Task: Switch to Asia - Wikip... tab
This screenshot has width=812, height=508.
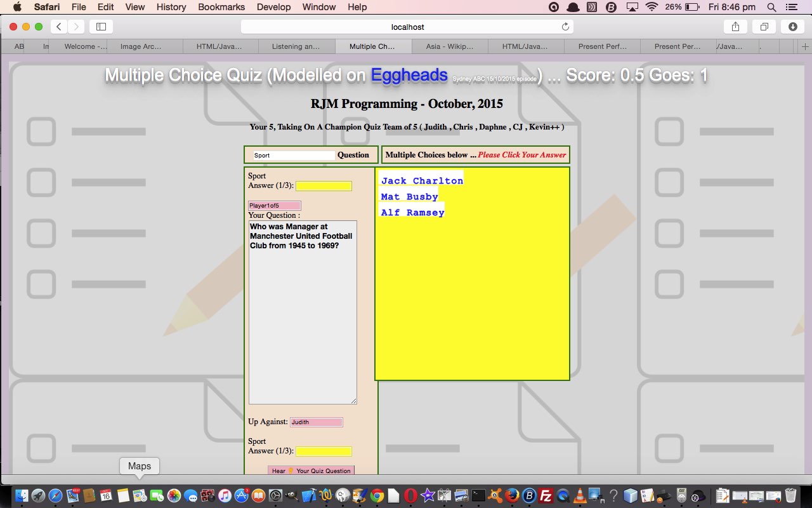Action: (x=450, y=46)
